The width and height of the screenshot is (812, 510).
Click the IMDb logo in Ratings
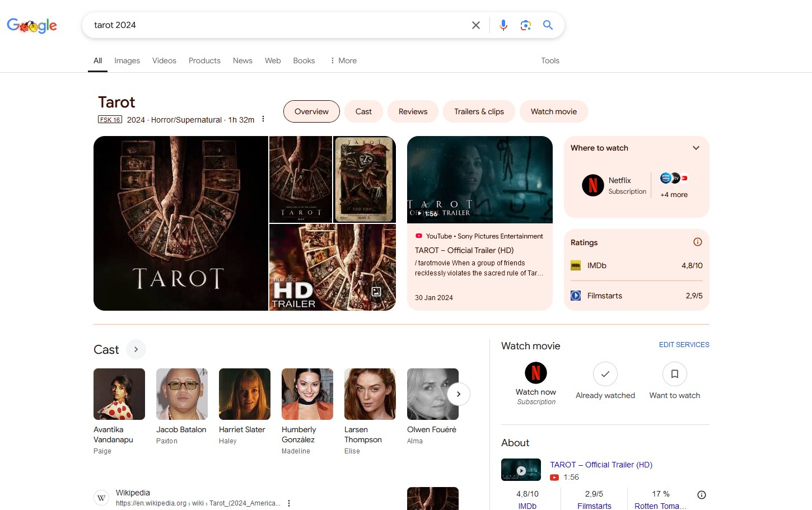(576, 265)
